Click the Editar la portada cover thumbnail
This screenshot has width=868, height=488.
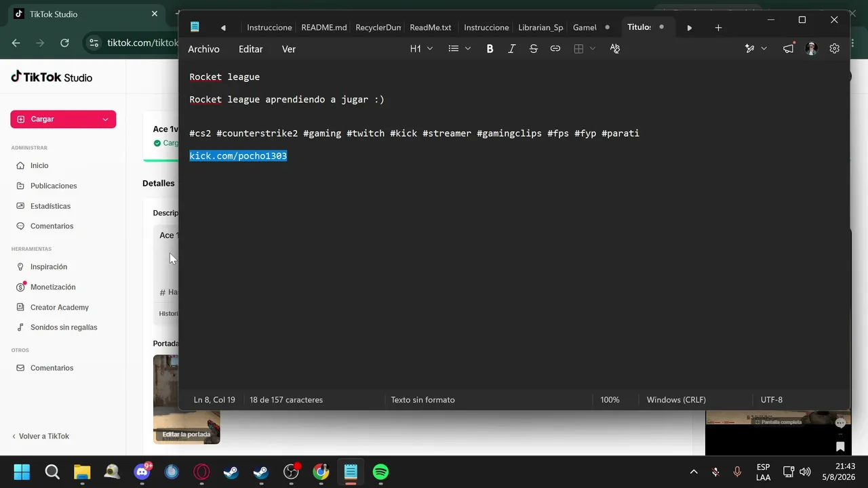coord(186,400)
